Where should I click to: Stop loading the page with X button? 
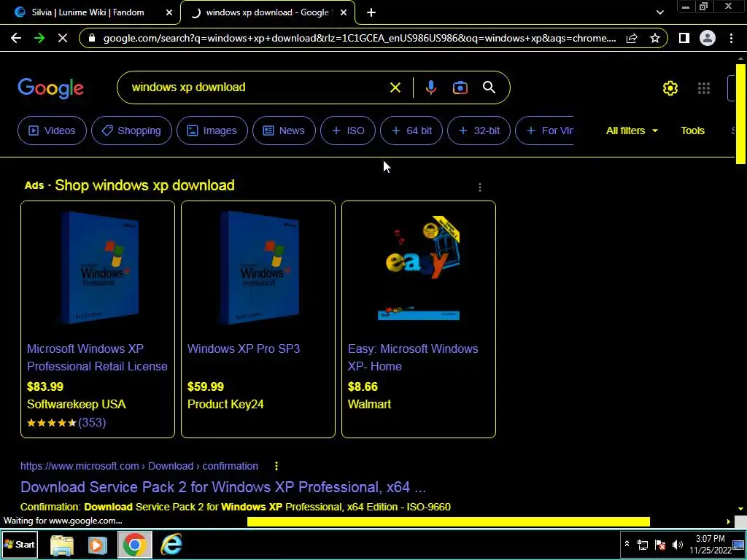(63, 38)
